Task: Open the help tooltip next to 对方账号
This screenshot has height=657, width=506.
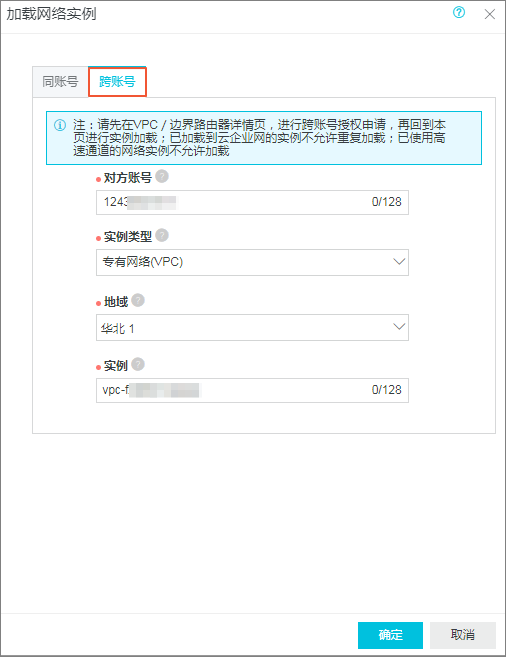Action: [162, 176]
